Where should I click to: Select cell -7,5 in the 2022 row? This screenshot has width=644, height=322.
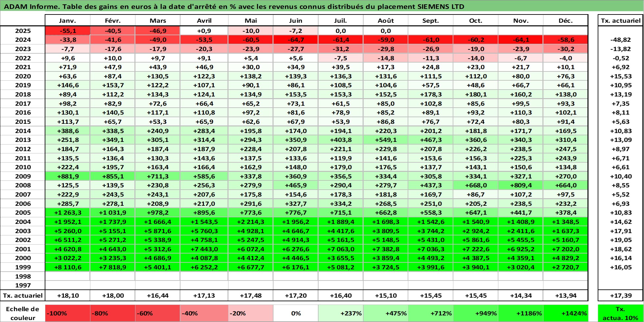pos(341,58)
